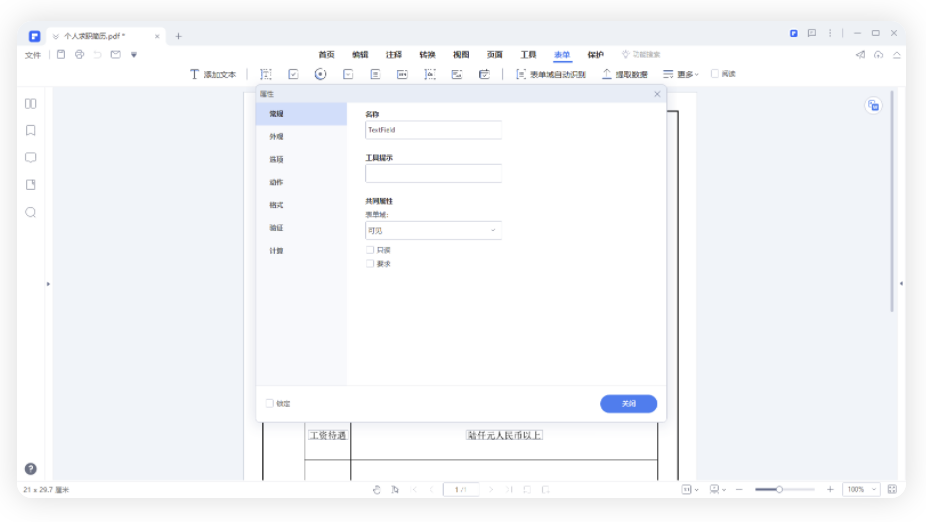
Task: Open the feedback message icon in title bar
Action: pyautogui.click(x=812, y=34)
